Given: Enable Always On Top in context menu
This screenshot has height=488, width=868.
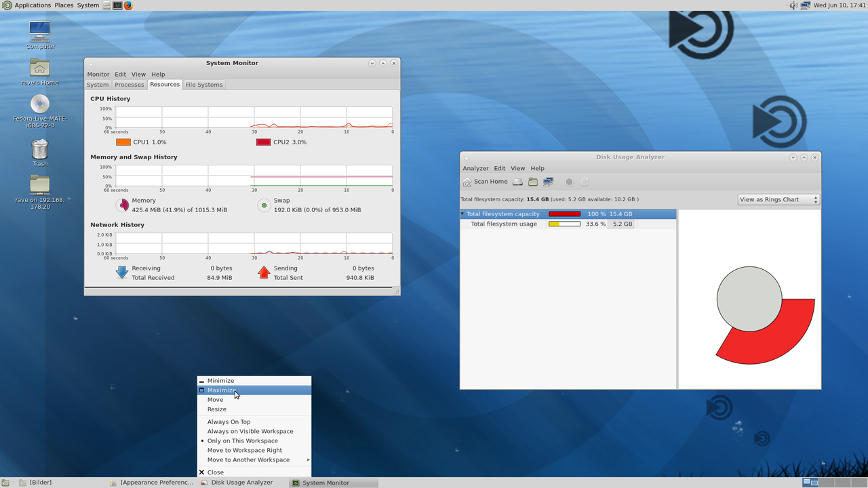Looking at the screenshot, I should 229,422.
